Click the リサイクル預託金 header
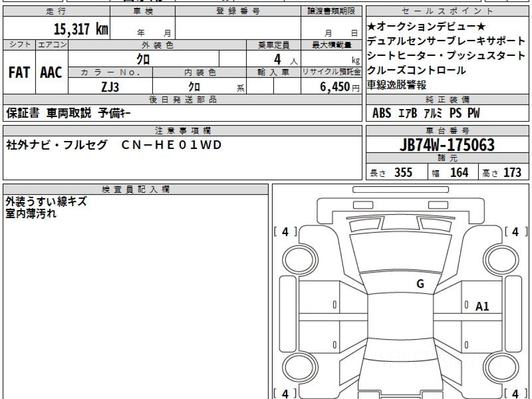Screen dimensions: 532x399 pyautogui.click(x=331, y=72)
